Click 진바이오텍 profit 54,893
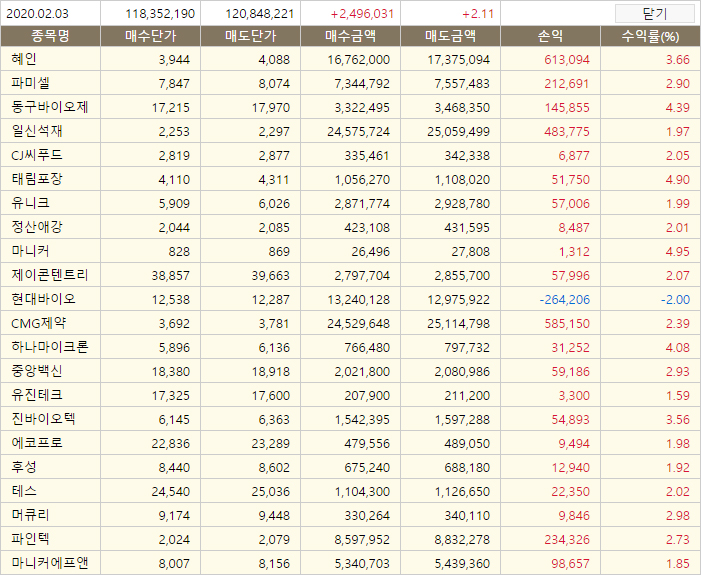 (570, 420)
